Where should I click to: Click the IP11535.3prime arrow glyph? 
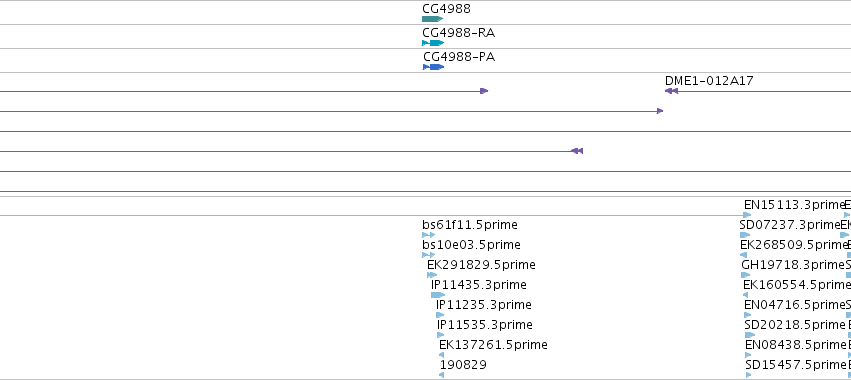[x=441, y=335]
